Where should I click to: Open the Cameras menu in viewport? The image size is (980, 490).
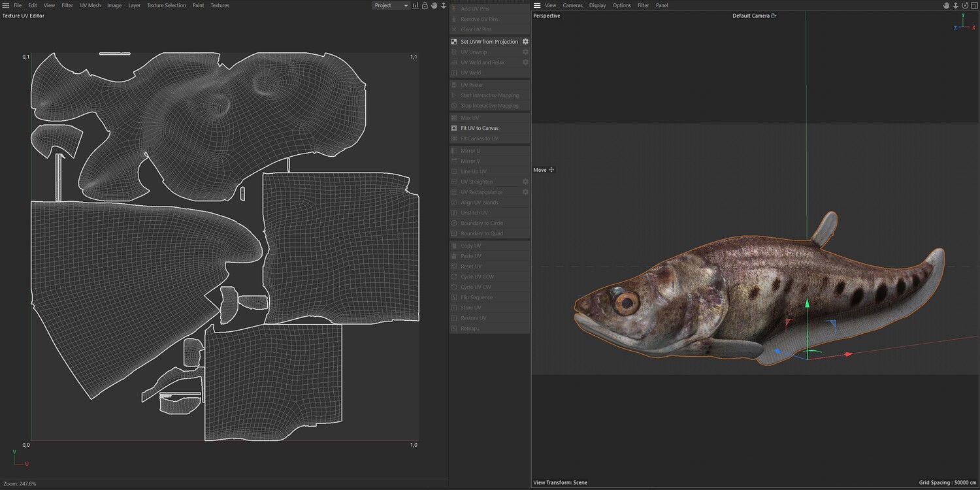click(x=572, y=5)
